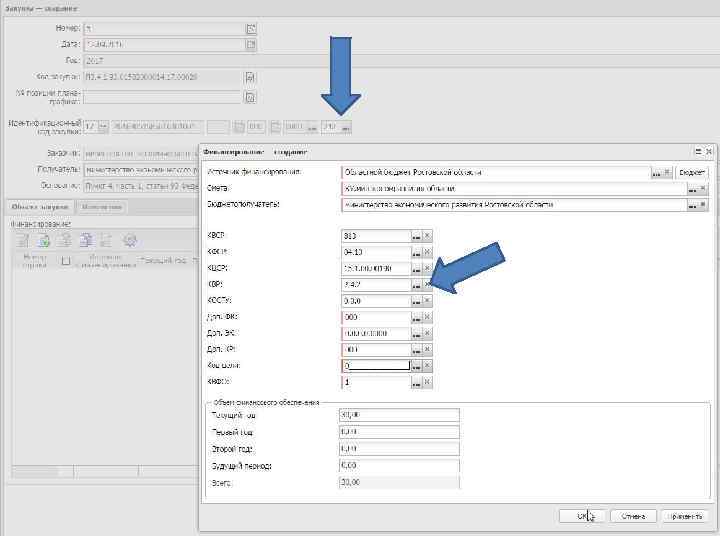
Task: Open the КВР field lookup (…) button
Action: [x=416, y=285]
